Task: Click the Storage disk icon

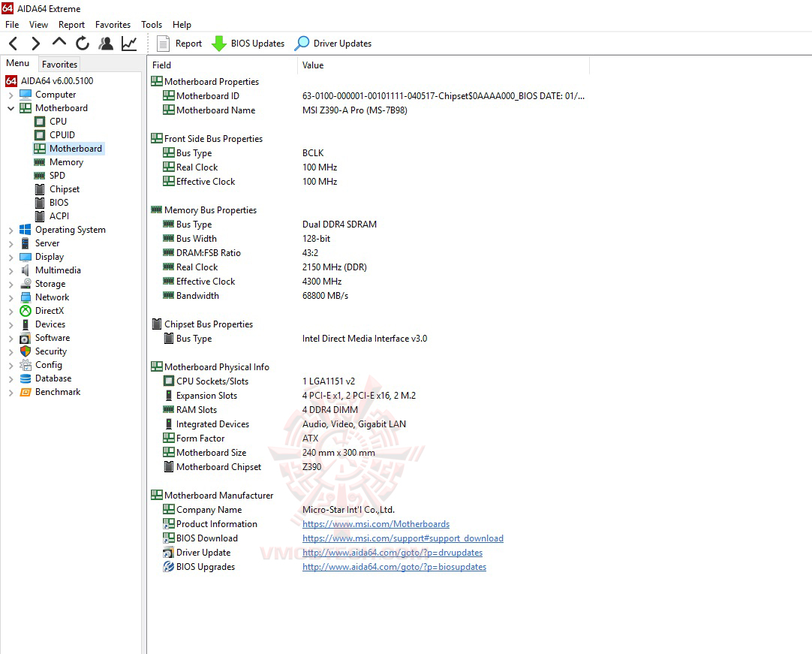Action: [x=26, y=284]
